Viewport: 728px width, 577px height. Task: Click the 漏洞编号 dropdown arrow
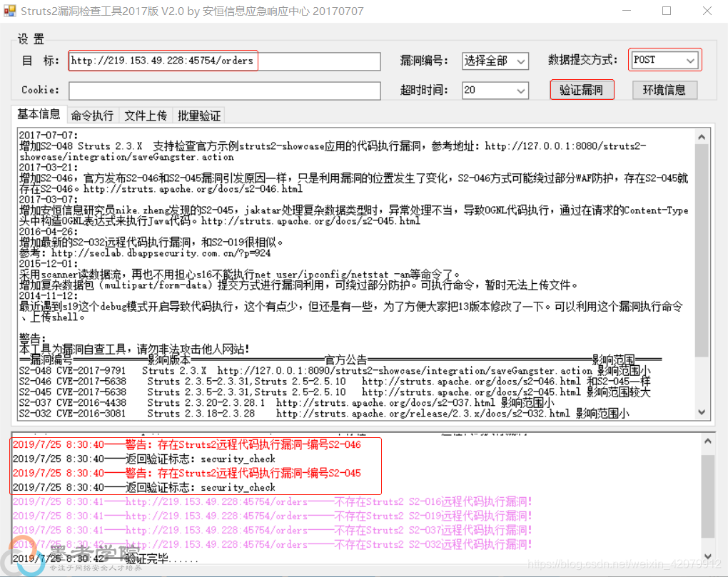point(522,61)
